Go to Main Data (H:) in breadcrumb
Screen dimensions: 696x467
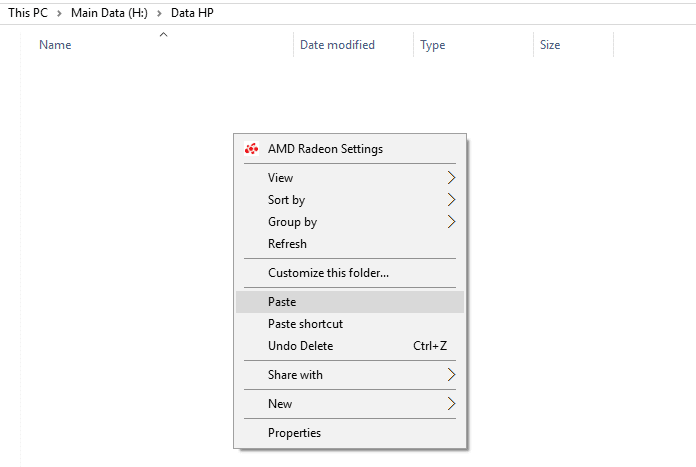(x=109, y=13)
